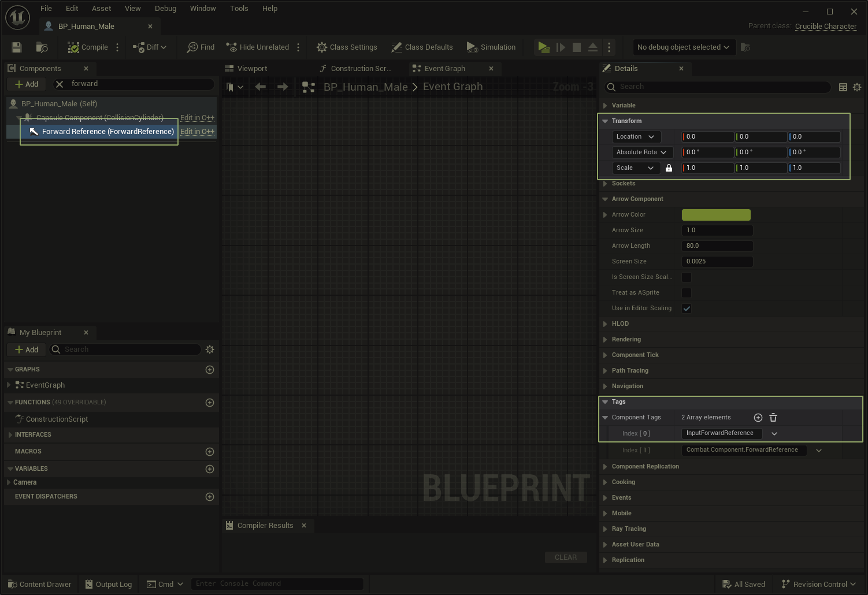Open Class Defaults
868x595 pixels.
pyautogui.click(x=422, y=47)
